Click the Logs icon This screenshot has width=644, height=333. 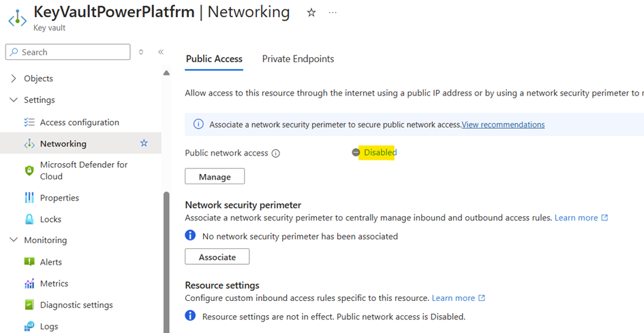pyautogui.click(x=29, y=326)
